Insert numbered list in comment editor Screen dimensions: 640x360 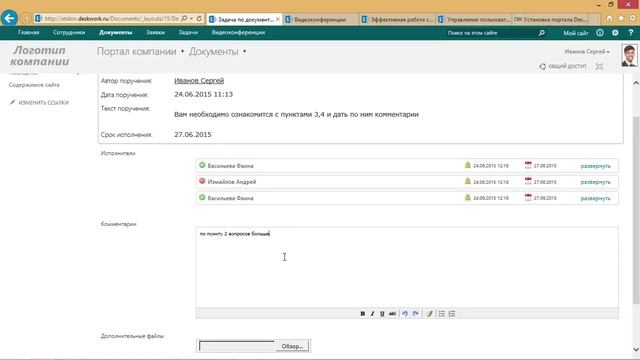pyautogui.click(x=452, y=313)
